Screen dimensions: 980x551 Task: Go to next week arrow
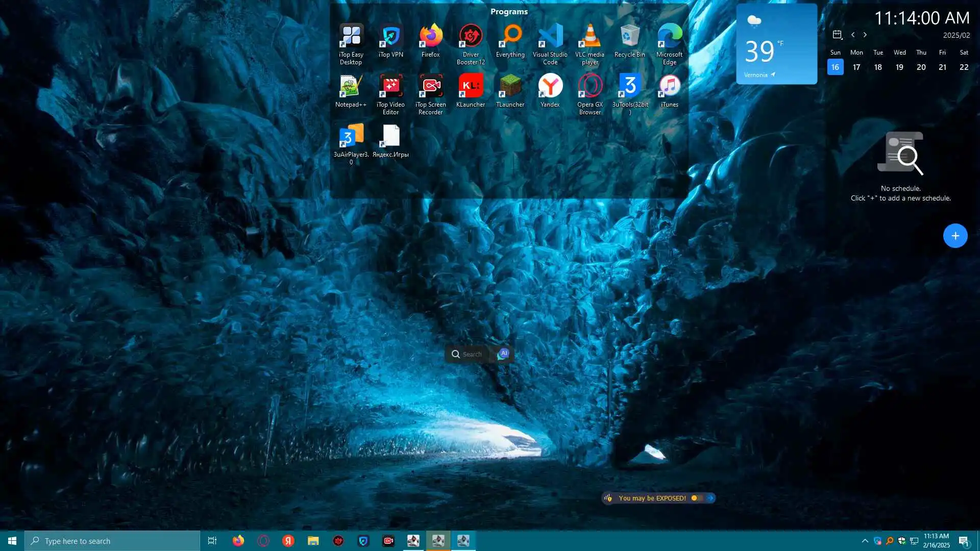coord(865,35)
